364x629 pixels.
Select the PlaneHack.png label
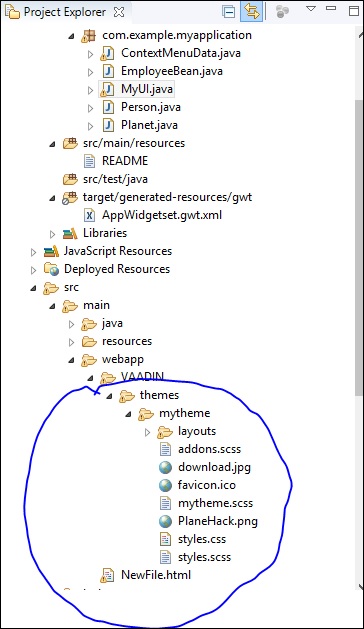pos(218,521)
